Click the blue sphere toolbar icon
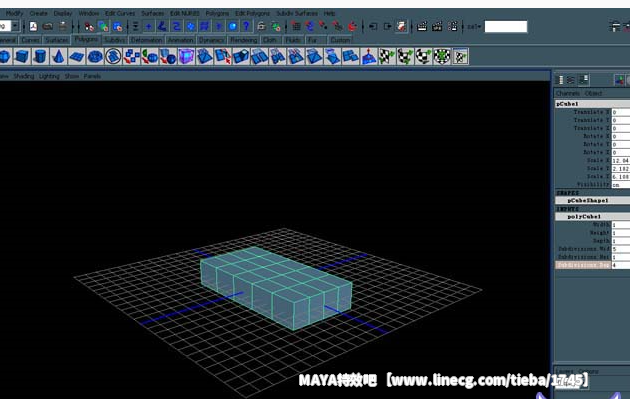630x399 pixels. (232, 27)
